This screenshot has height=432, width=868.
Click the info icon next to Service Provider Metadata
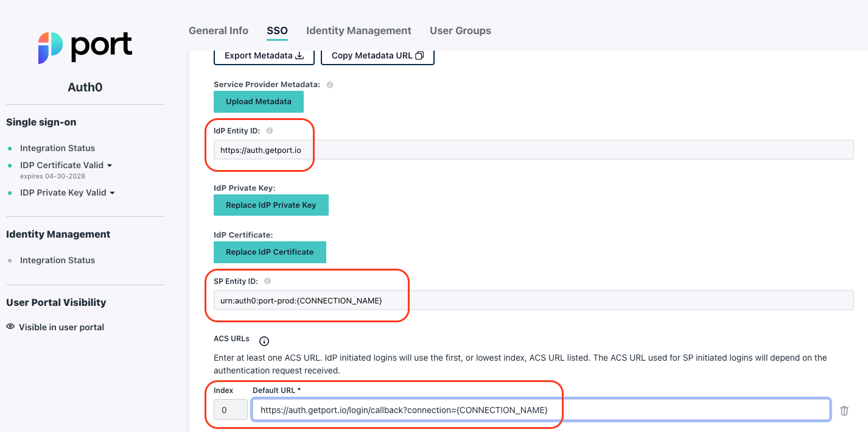point(329,84)
